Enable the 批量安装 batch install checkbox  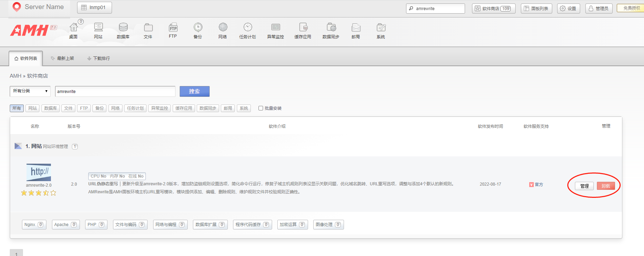pyautogui.click(x=261, y=108)
